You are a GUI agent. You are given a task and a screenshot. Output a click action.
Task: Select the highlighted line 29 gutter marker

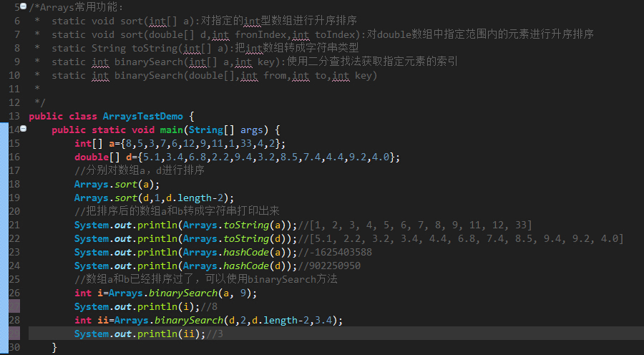(14, 334)
